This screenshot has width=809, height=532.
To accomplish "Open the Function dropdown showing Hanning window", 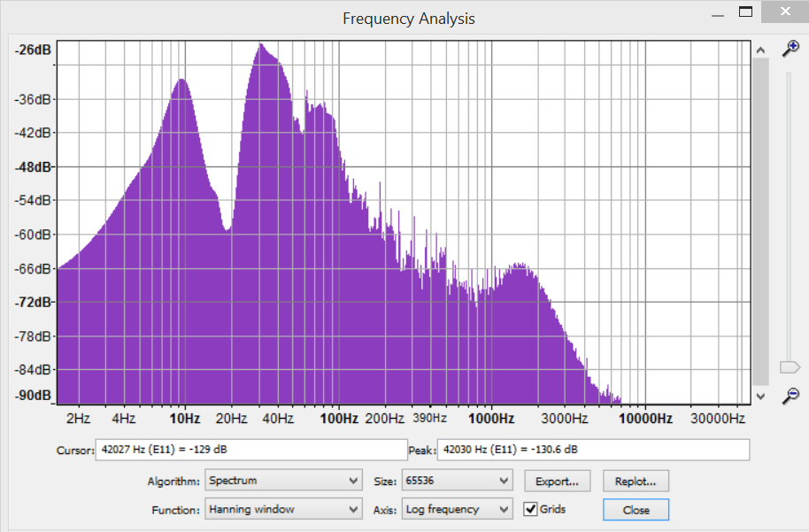I will [283, 509].
